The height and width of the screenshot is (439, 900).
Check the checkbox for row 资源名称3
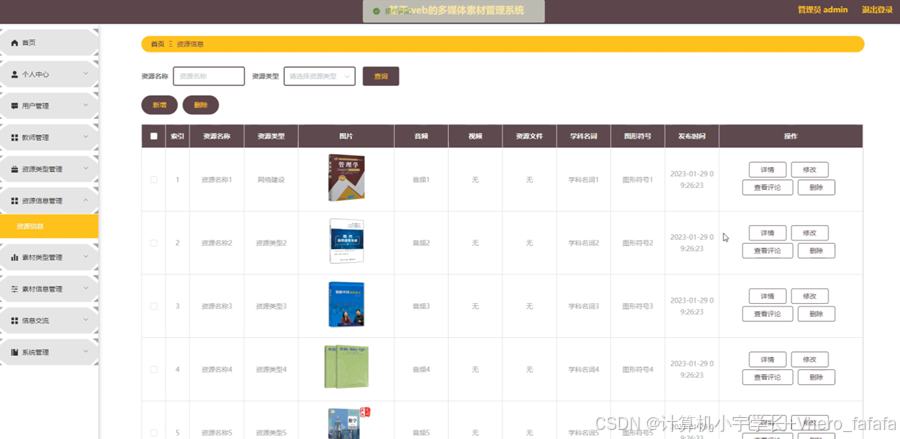(153, 306)
